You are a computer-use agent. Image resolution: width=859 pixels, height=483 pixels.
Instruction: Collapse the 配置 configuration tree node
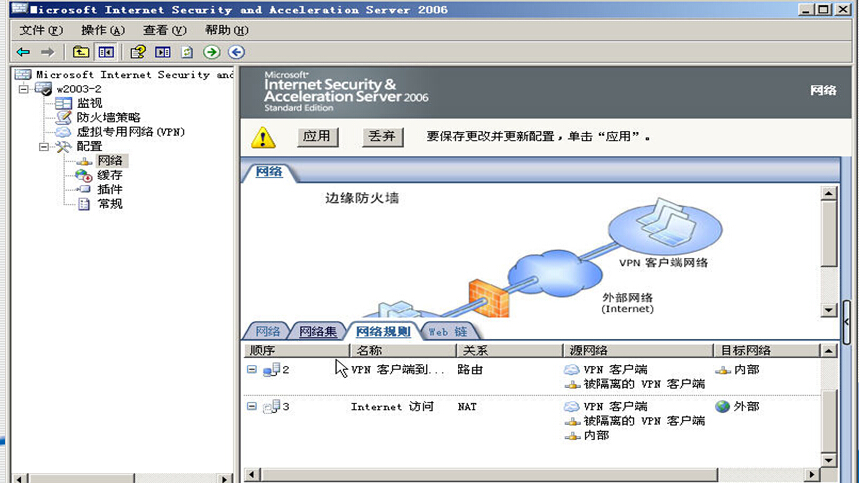point(44,147)
